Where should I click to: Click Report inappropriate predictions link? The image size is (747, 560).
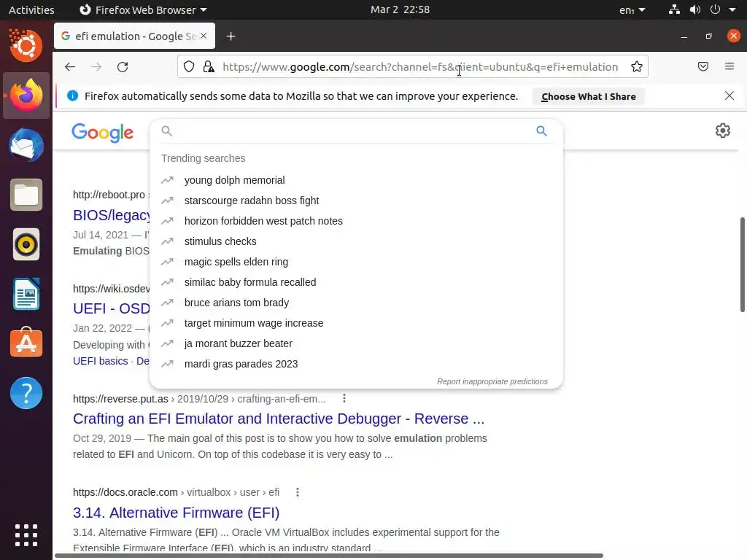coord(492,381)
